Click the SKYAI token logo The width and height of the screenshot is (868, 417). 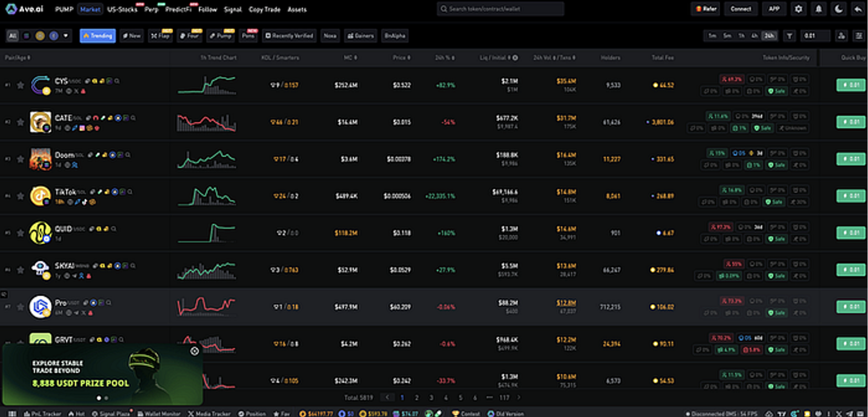40,270
